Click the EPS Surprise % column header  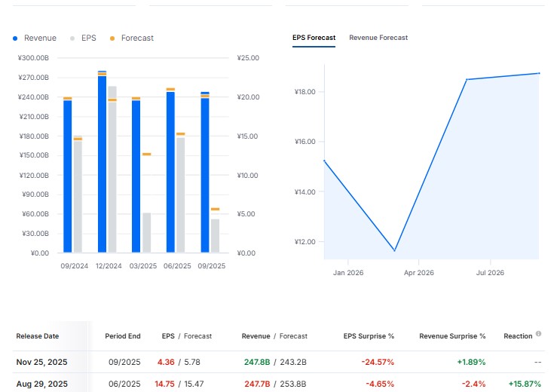tap(369, 336)
